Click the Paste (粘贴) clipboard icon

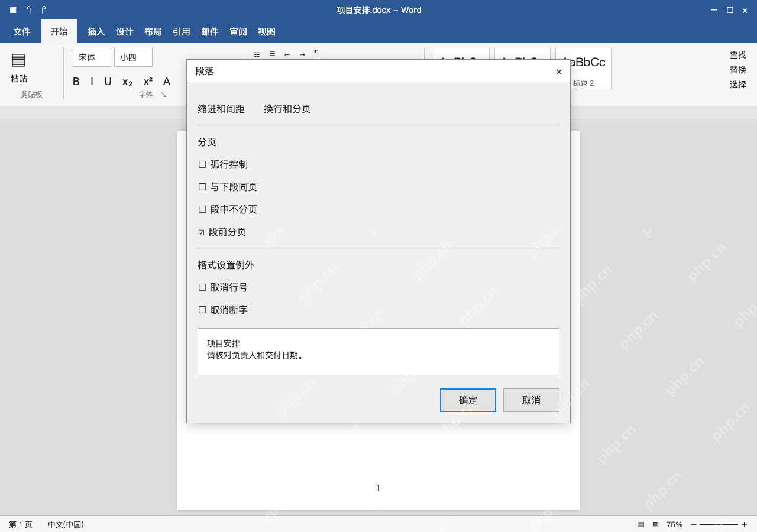coord(18,60)
